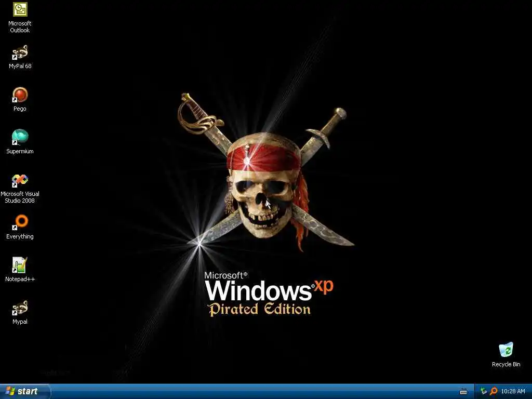Click the network tray icon with green arrow
This screenshot has height=399, width=532.
[x=484, y=391]
